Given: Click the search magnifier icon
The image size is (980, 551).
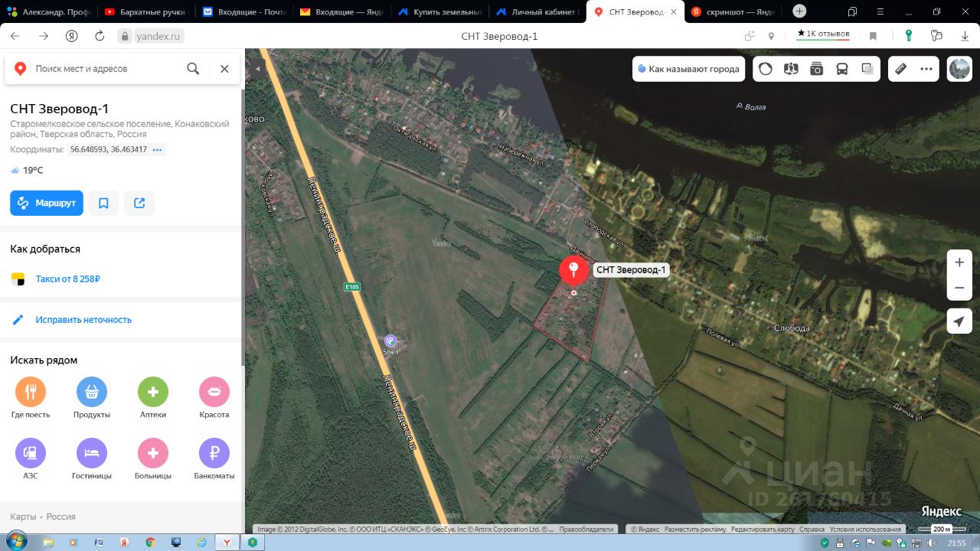Looking at the screenshot, I should (193, 69).
